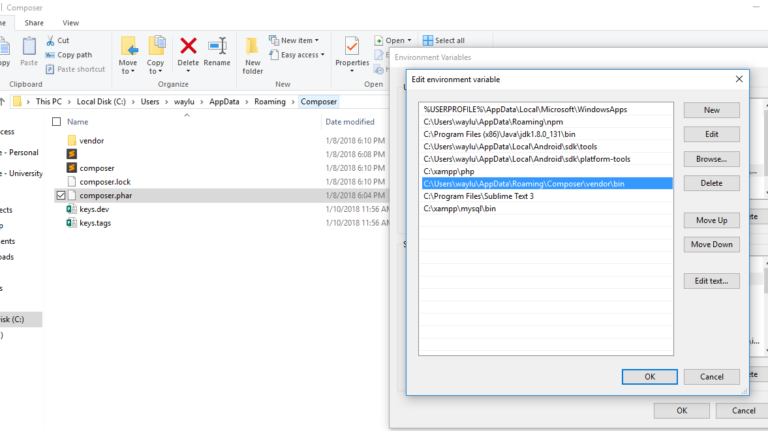Open the Share ribbon tab
This screenshot has width=768, height=431.
tap(34, 22)
